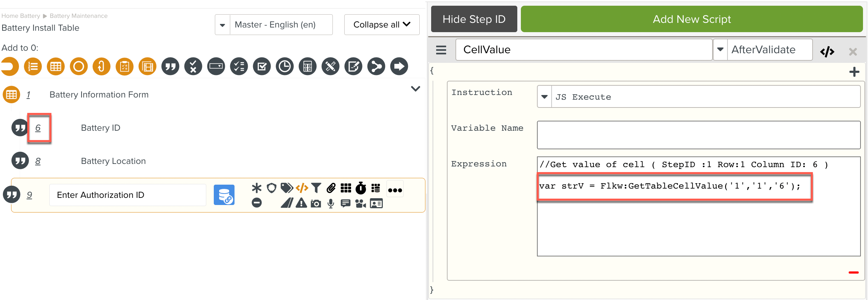Viewport: 868px width, 300px height.
Task: Click the paperclip attachment icon
Action: pyautogui.click(x=331, y=188)
